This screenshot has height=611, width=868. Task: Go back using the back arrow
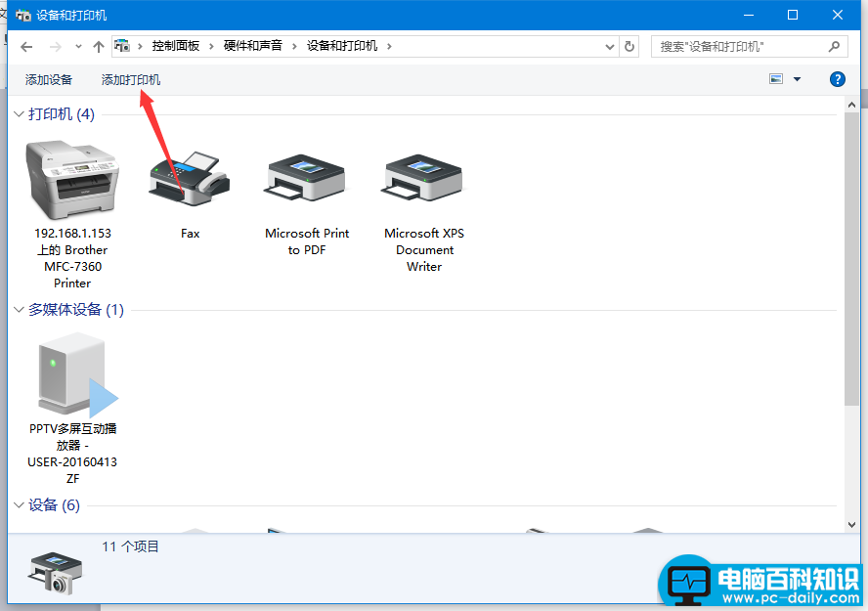point(25,45)
